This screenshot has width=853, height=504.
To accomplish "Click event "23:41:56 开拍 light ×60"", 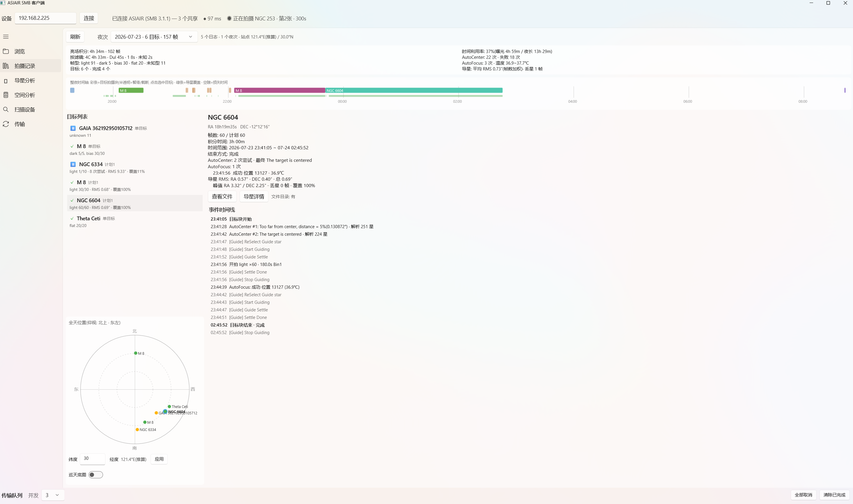I will [246, 265].
